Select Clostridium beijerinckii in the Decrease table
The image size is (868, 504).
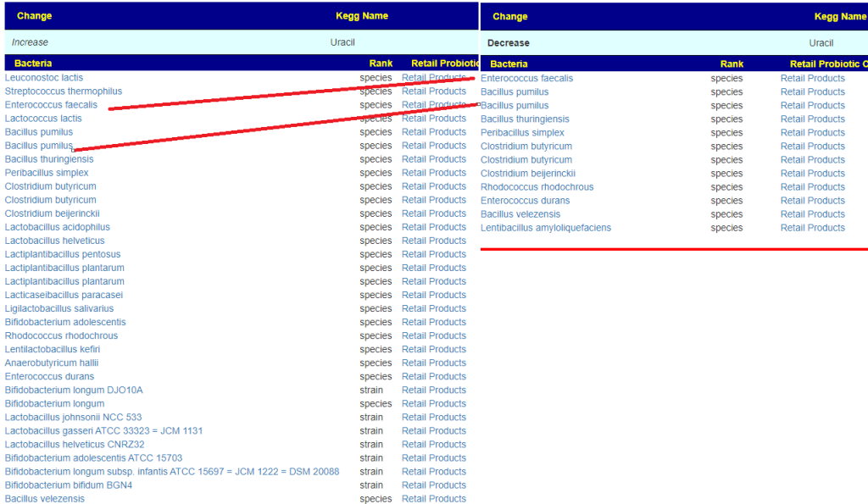point(527,173)
